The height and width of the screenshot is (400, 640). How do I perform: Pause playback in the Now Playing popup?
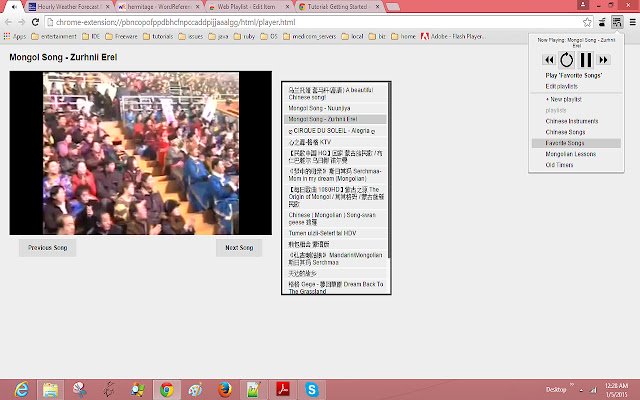[586, 60]
